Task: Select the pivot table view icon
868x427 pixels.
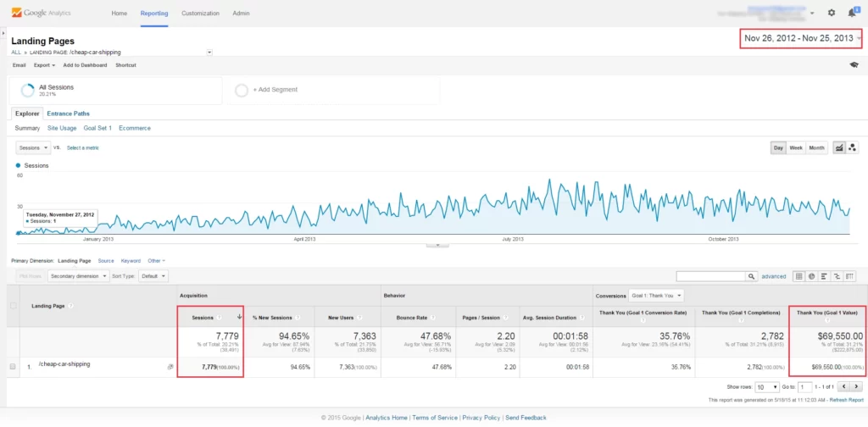Action: [x=850, y=276]
